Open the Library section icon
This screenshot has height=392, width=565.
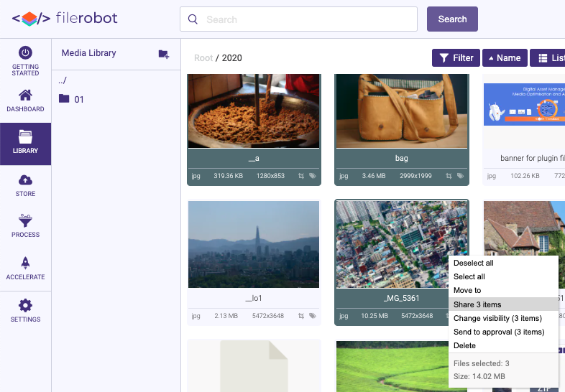pyautogui.click(x=25, y=137)
